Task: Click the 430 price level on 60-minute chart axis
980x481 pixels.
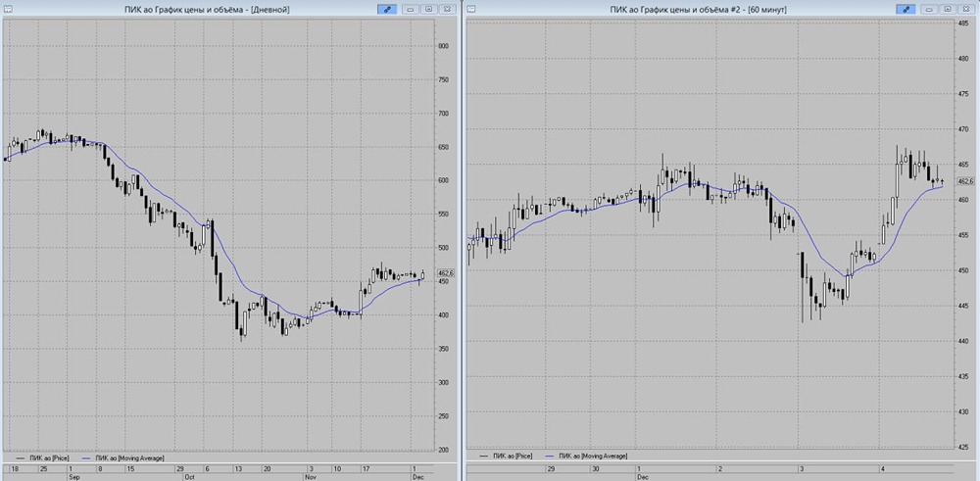Action: coord(963,411)
